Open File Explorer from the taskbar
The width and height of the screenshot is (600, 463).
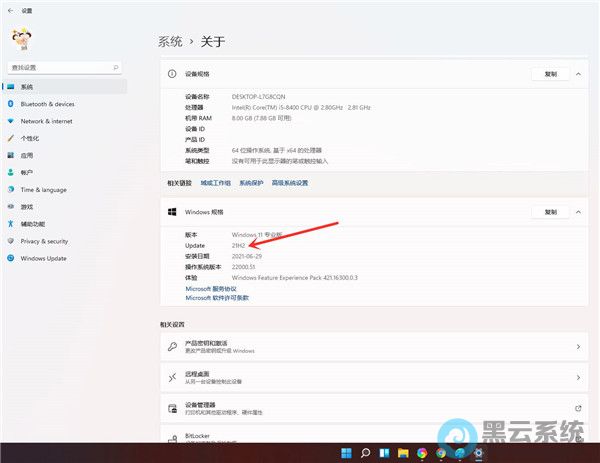coord(403,453)
